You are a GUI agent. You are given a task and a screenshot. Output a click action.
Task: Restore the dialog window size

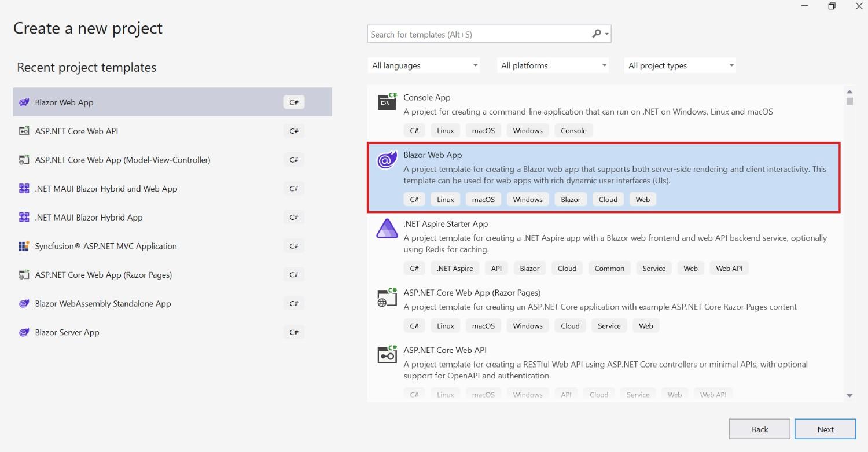(x=832, y=6)
